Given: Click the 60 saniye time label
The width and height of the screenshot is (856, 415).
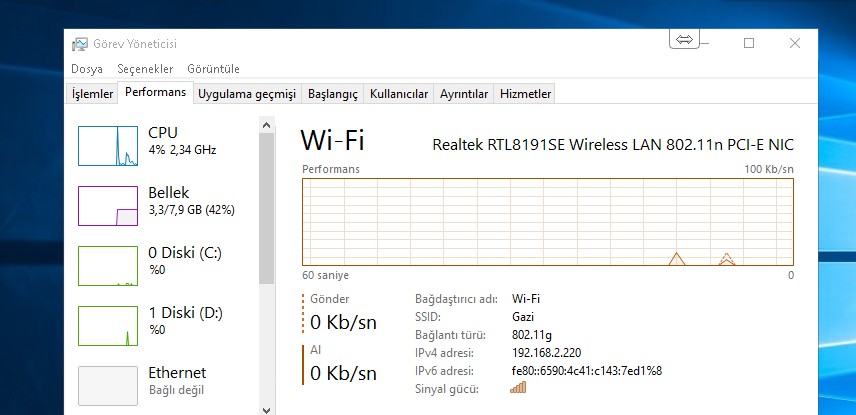Looking at the screenshot, I should click(x=325, y=275).
